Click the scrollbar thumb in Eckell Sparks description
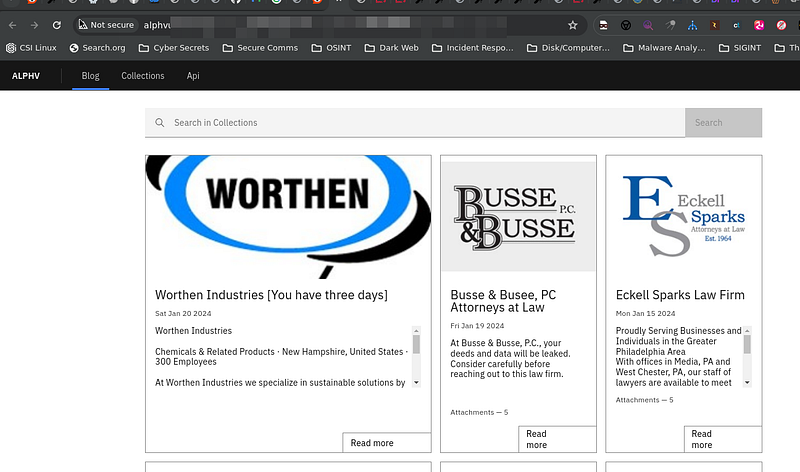800x472 pixels. (x=747, y=344)
